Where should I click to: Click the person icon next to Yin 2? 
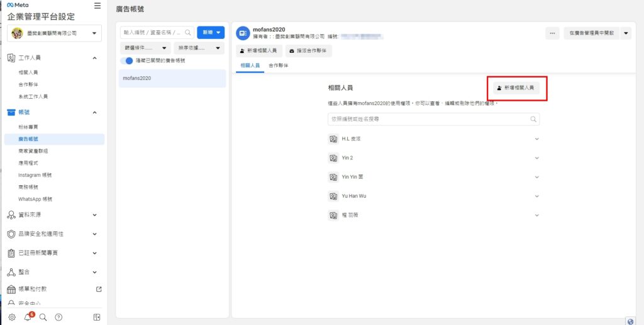click(333, 158)
